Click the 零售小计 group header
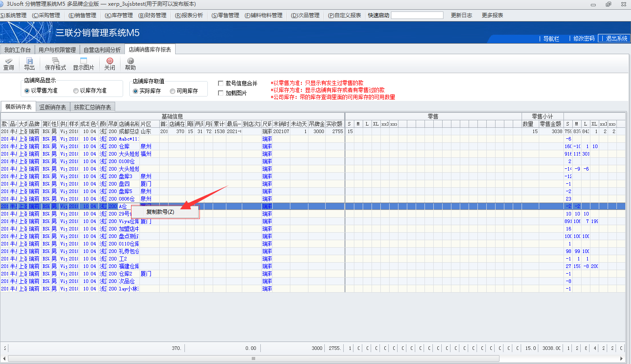631x364 pixels. 542,116
